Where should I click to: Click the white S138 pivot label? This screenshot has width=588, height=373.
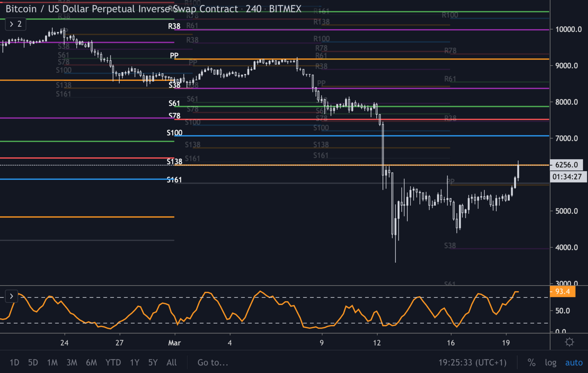(x=174, y=161)
